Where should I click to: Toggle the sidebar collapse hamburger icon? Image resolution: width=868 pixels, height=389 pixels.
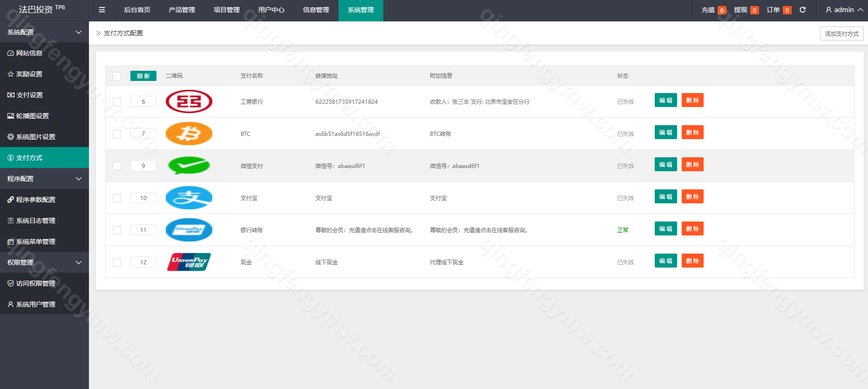click(102, 10)
